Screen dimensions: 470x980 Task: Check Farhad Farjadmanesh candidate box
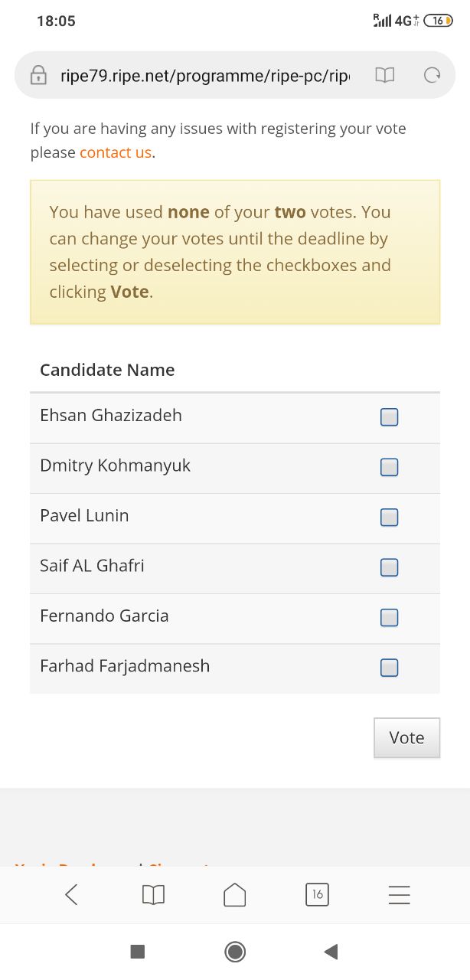click(x=390, y=668)
